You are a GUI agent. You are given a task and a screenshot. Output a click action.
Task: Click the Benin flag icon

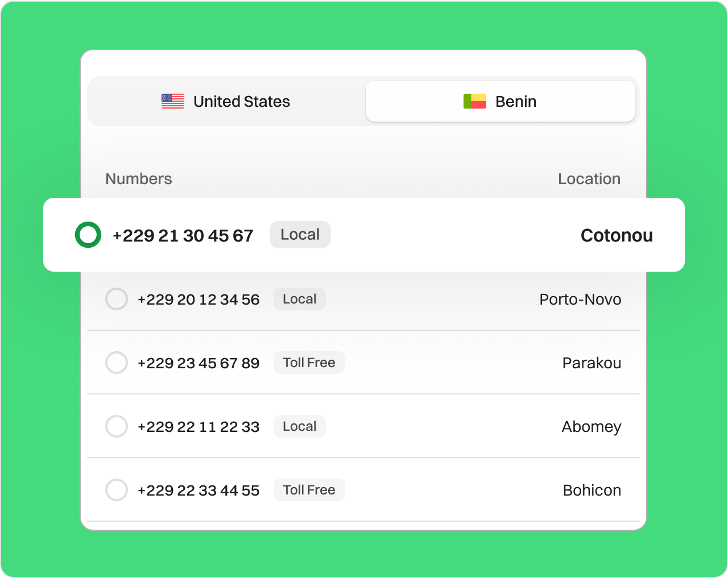[x=474, y=101]
